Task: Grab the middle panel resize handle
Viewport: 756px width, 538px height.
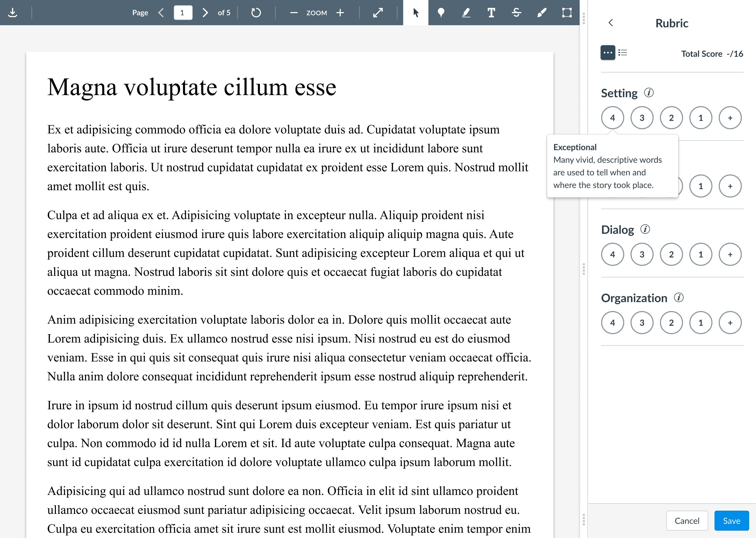Action: tap(584, 269)
